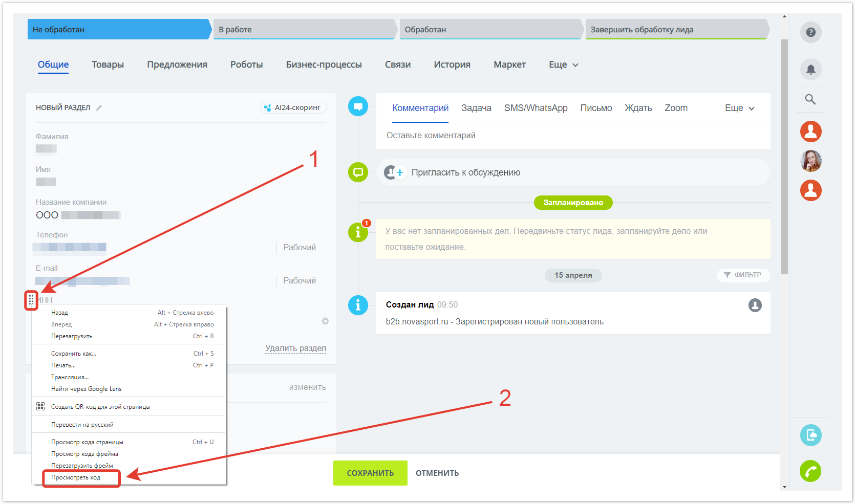Click the СОХРАНИТЬ button
Image resolution: width=855 pixels, height=504 pixels.
pyautogui.click(x=370, y=473)
